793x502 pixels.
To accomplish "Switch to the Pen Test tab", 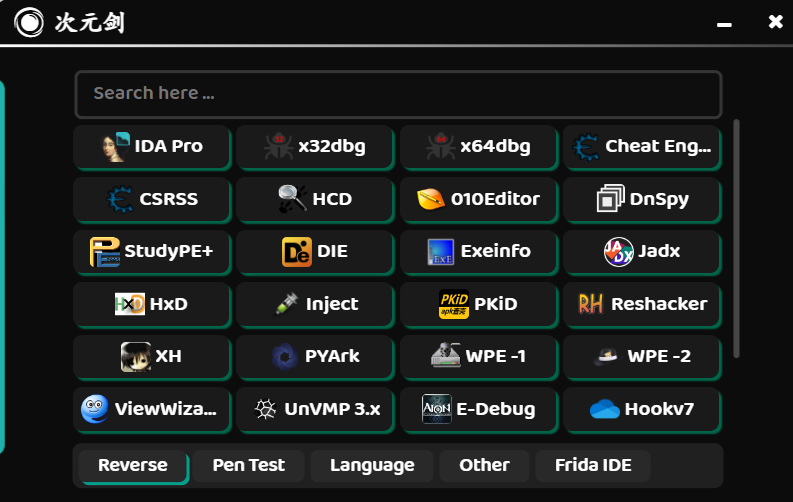I will click(249, 466).
